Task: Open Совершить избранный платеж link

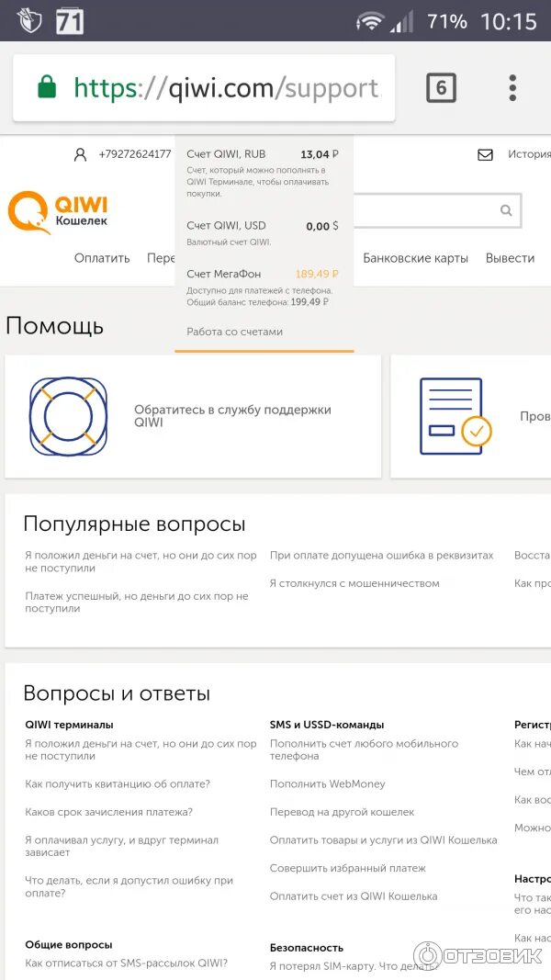Action: coord(347,868)
